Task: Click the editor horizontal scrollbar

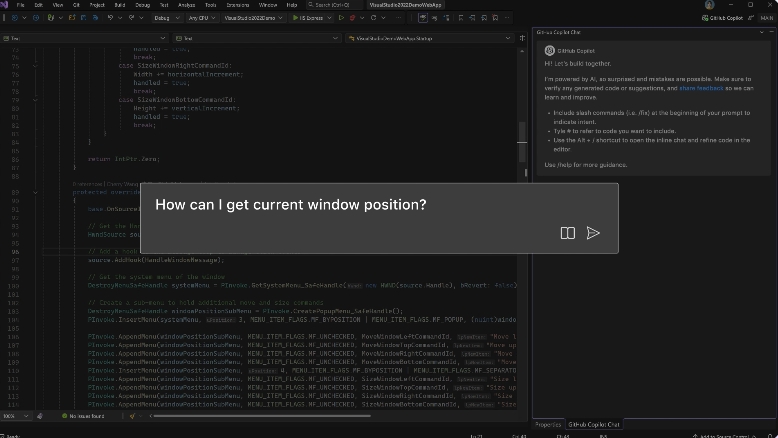Action: coord(261,416)
